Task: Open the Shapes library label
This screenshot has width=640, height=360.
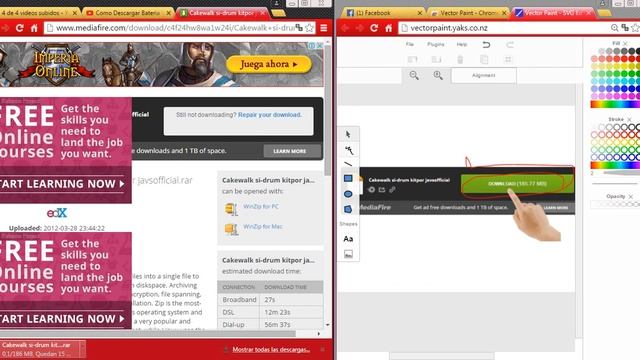Action: coord(348,224)
